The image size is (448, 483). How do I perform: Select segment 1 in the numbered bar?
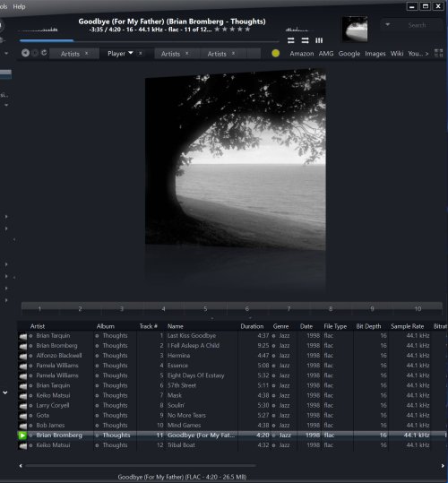39,308
